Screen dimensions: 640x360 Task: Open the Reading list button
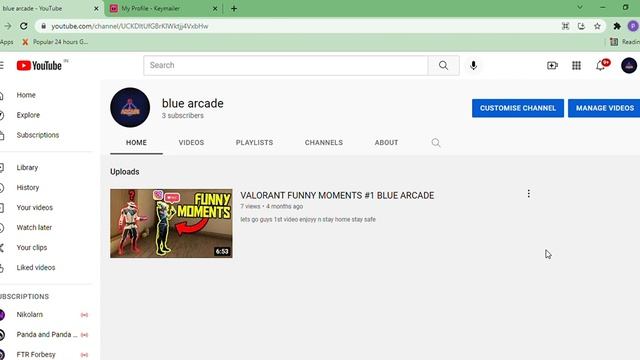(624, 42)
